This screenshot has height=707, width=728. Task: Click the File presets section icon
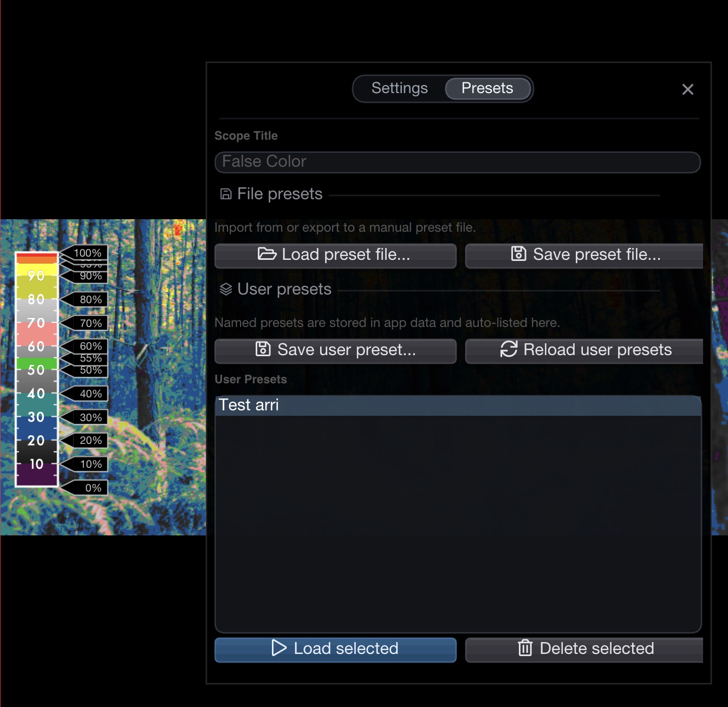(x=226, y=194)
